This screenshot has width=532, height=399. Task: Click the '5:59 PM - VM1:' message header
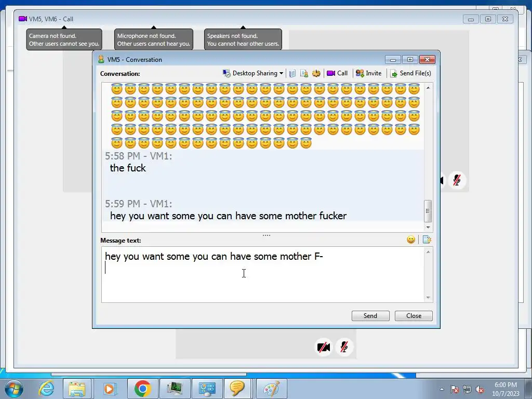coord(138,204)
